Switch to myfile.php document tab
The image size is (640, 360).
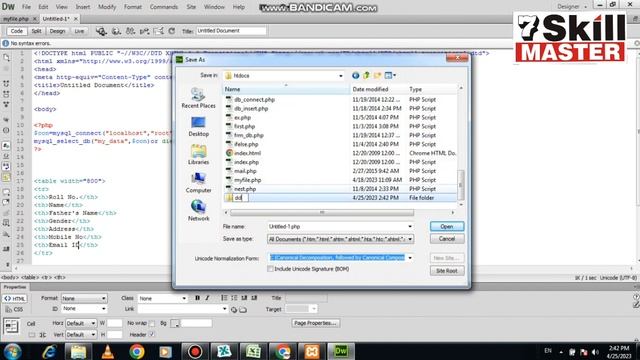(16, 19)
